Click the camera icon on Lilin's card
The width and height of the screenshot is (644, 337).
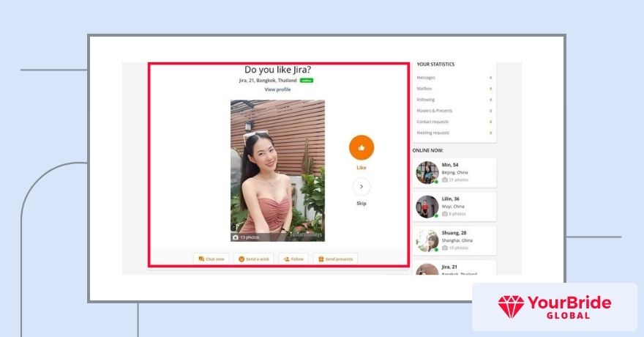445,214
